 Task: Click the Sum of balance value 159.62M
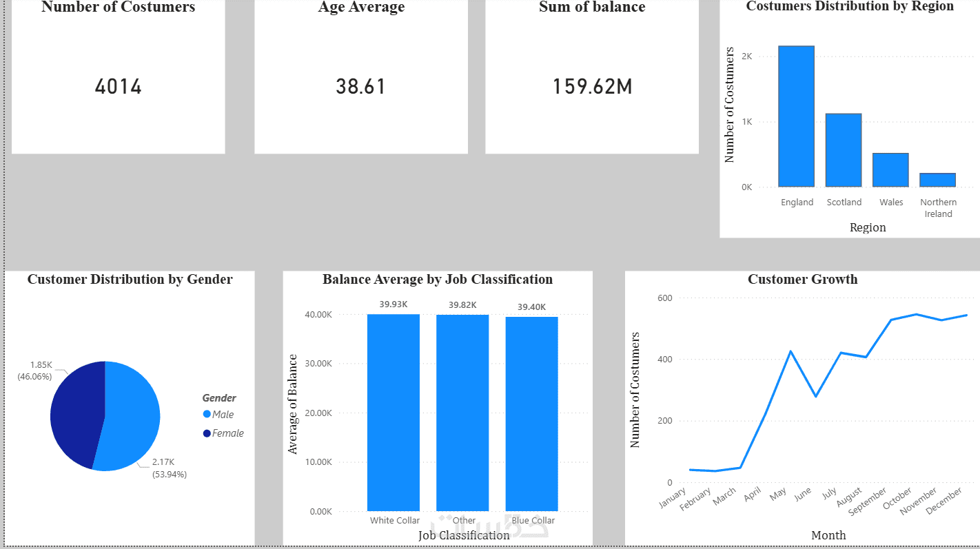593,87
